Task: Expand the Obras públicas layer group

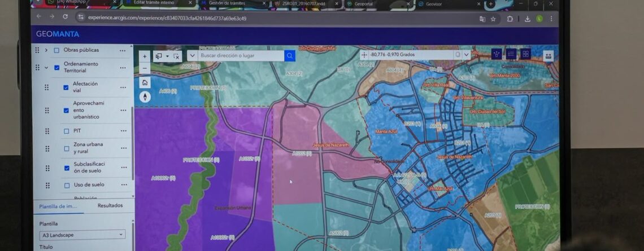Action: 46,50
